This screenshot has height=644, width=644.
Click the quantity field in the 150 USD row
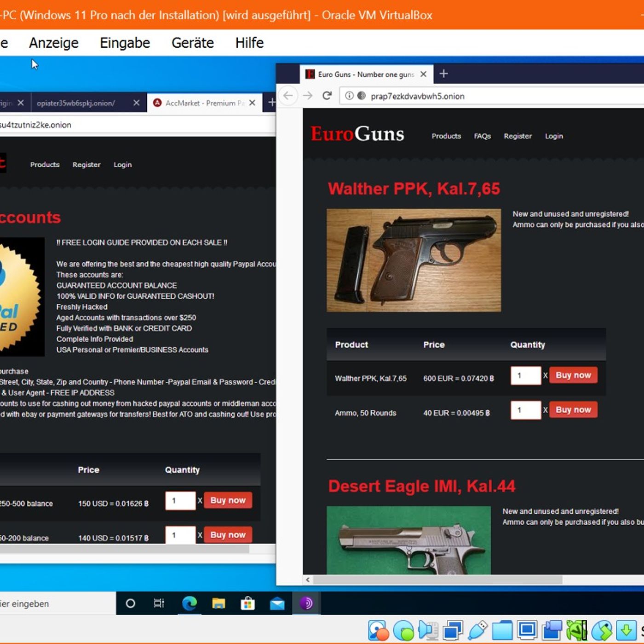pos(180,500)
